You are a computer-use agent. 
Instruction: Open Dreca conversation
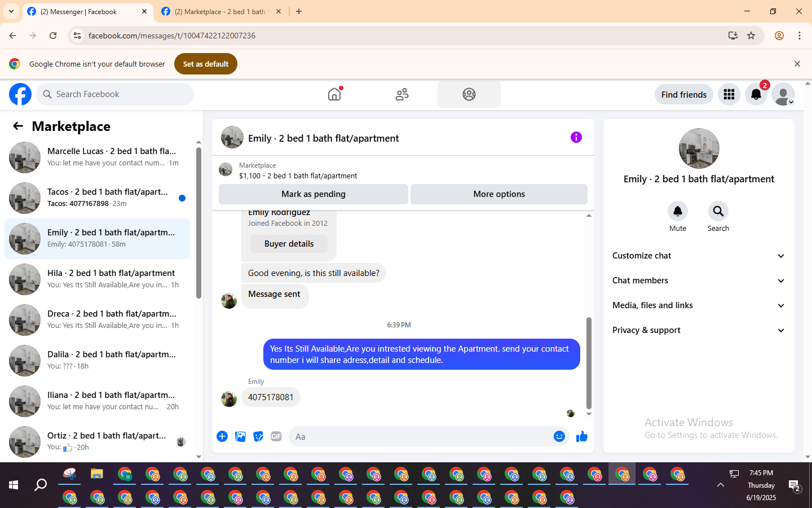point(97,319)
